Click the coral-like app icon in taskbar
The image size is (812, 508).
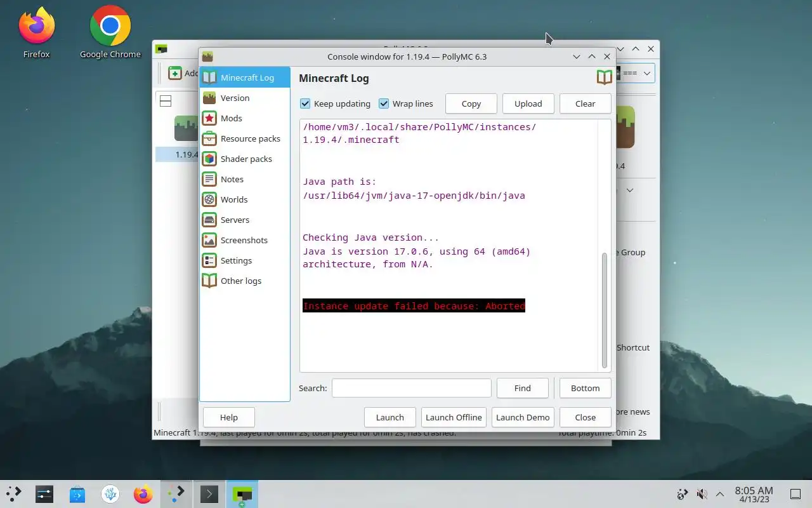point(110,494)
